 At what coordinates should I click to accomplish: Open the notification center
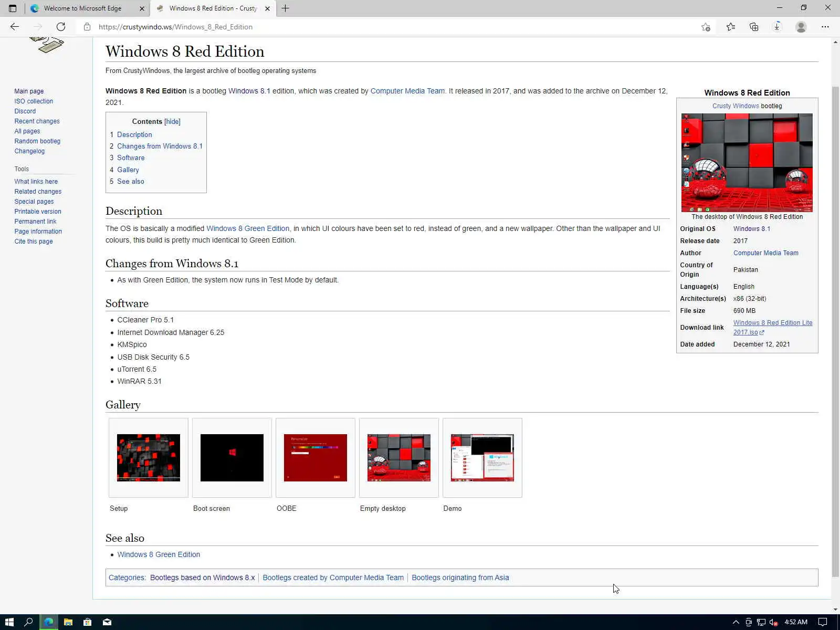pyautogui.click(x=823, y=622)
